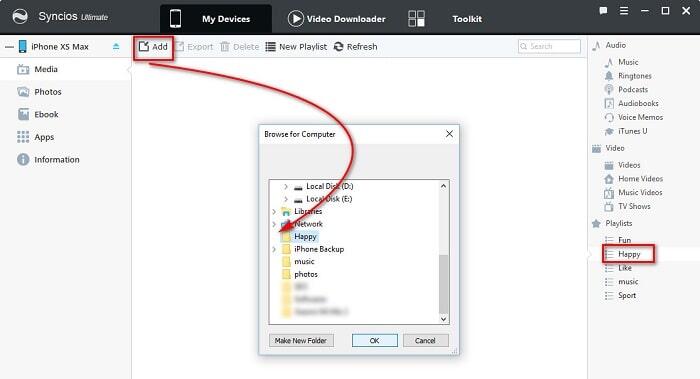Image resolution: width=700 pixels, height=379 pixels.
Task: Open the My Devices tab
Action: pyautogui.click(x=216, y=19)
